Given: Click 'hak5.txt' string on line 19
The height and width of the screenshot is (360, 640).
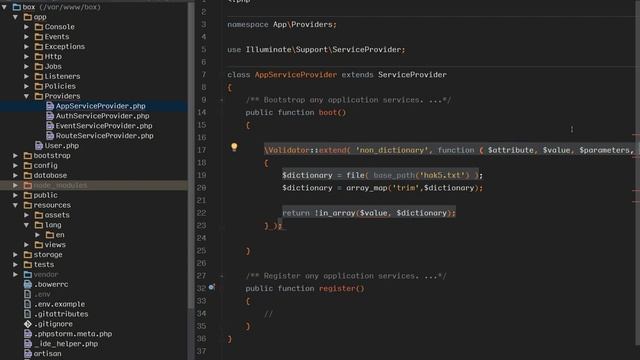Looking at the screenshot, I should pyautogui.click(x=442, y=175).
